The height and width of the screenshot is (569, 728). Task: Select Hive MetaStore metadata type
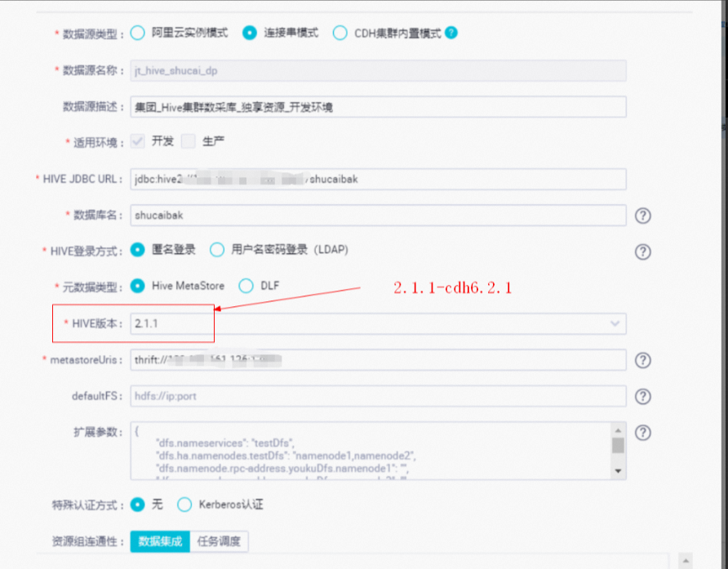[x=137, y=286]
